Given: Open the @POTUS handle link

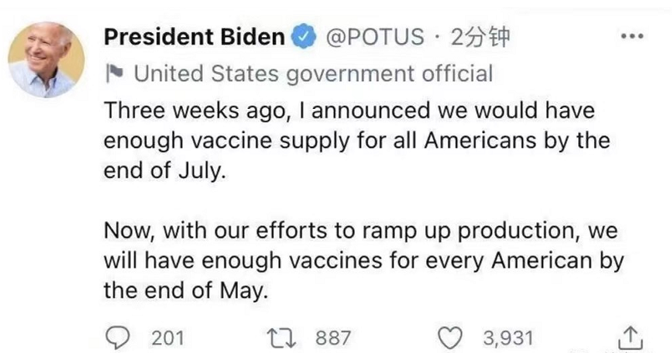Looking at the screenshot, I should click(375, 37).
